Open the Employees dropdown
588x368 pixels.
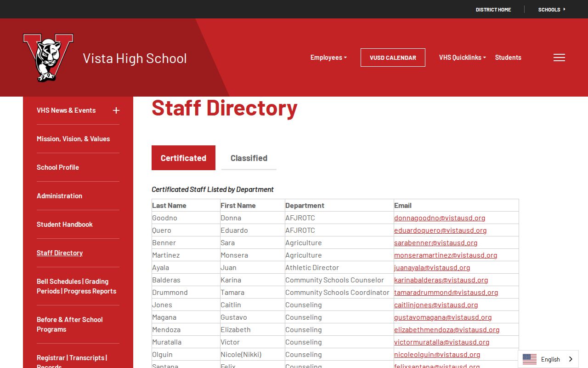(x=328, y=57)
